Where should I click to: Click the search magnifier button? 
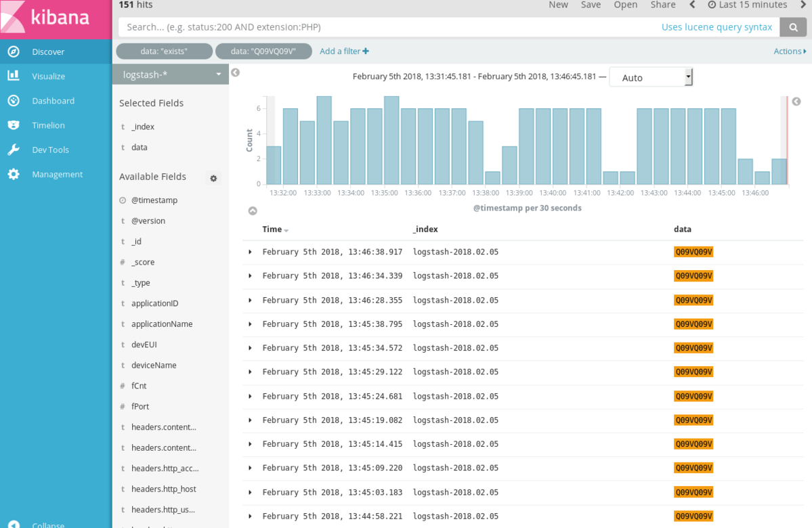(793, 27)
